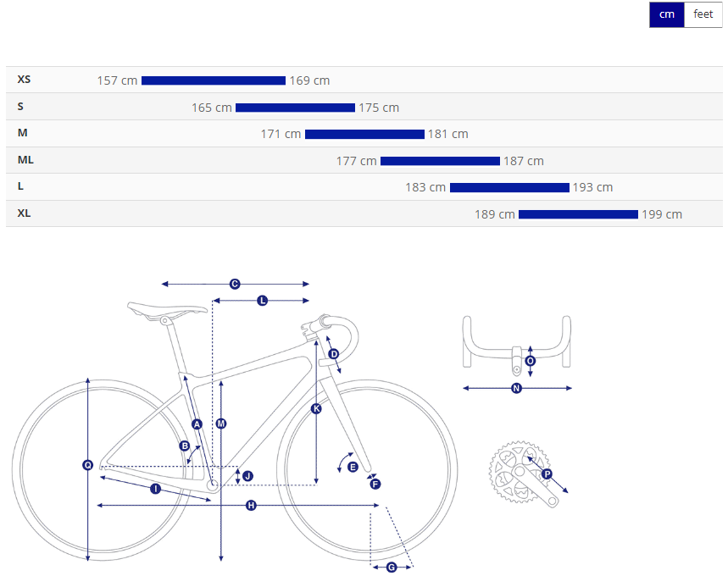Click the G trail marker
The image size is (728, 587).
[x=392, y=567]
